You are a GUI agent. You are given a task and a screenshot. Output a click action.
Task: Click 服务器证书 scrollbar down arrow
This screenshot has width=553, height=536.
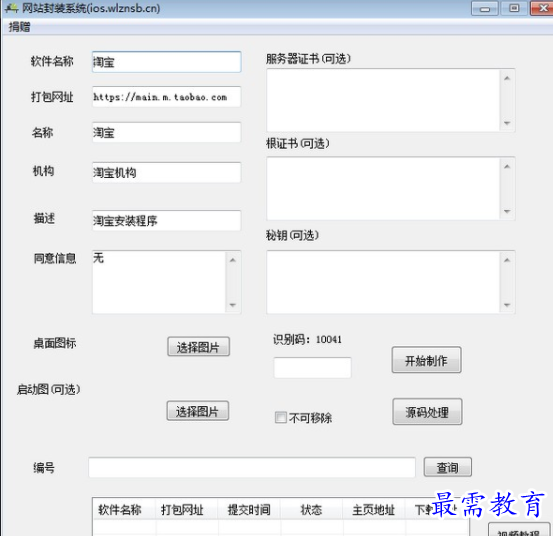[x=507, y=123]
